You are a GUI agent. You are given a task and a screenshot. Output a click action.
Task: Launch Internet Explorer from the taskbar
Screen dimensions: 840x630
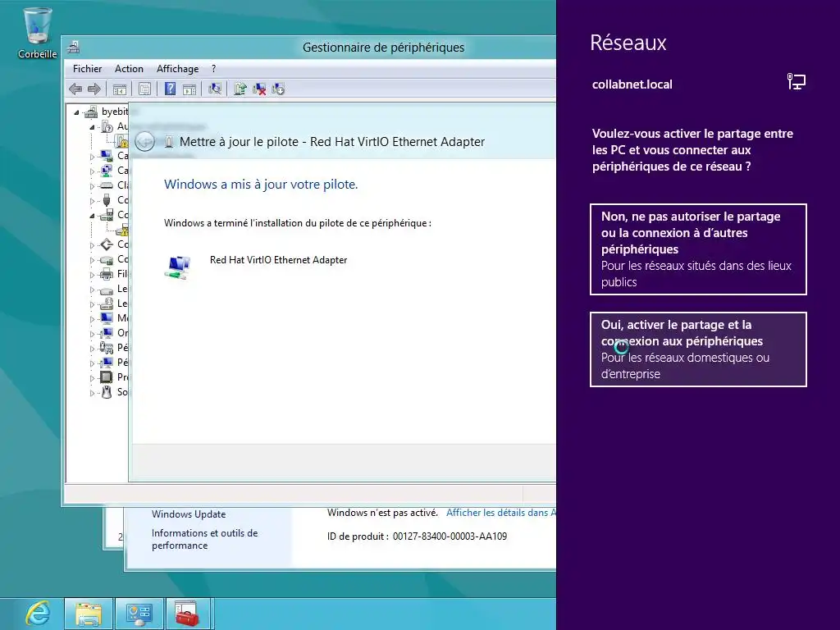coord(37,614)
